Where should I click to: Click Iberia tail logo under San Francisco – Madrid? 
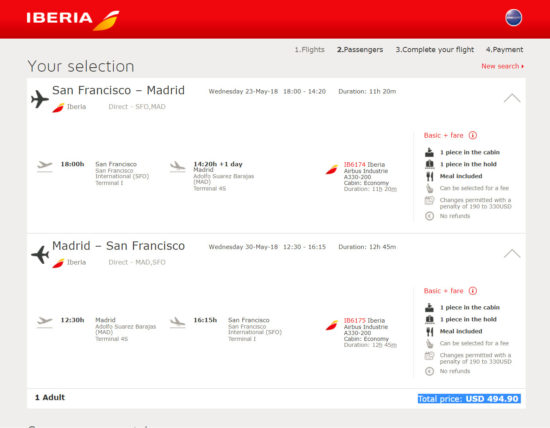click(58, 107)
